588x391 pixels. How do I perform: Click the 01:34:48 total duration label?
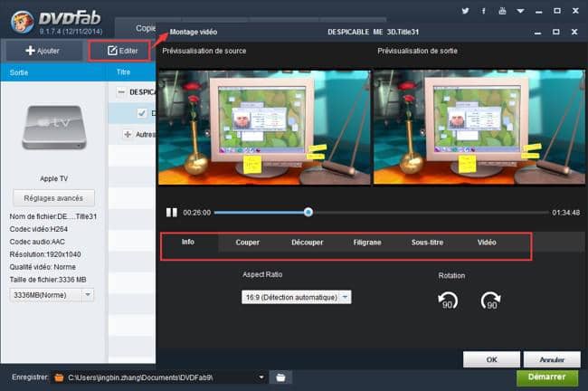pos(566,213)
